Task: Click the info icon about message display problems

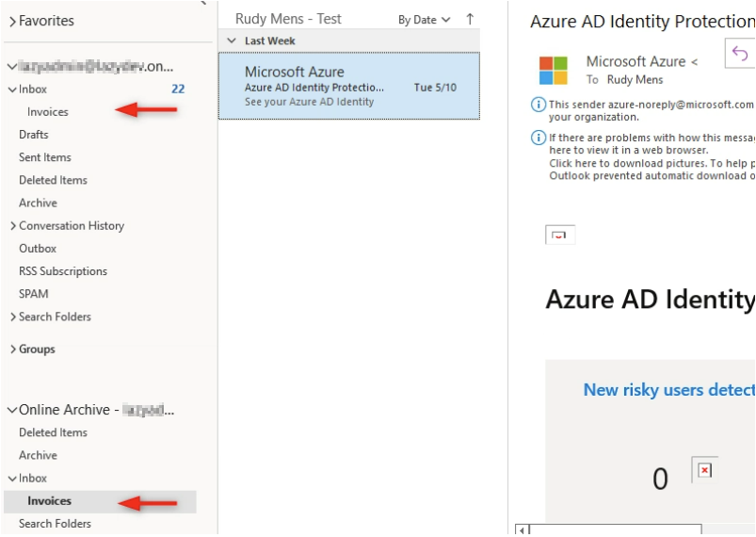Action: (539, 138)
